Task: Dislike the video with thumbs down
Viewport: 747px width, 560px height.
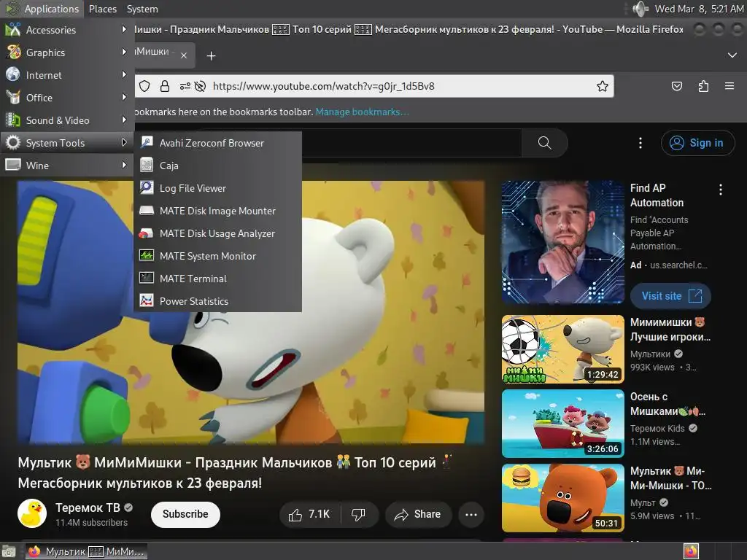Action: (359, 514)
